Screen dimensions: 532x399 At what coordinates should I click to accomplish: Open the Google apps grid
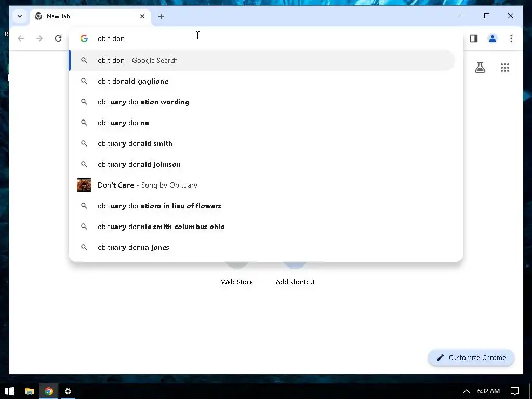tap(505, 68)
